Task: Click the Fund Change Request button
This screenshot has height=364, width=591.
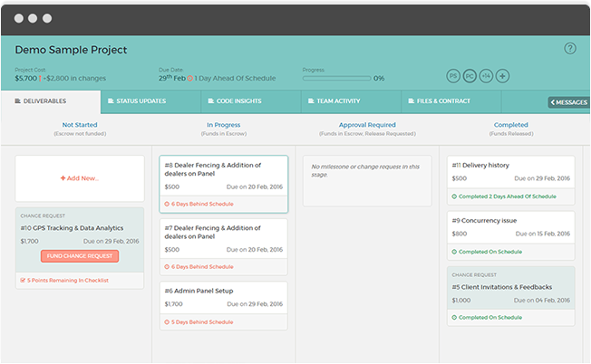Action: point(80,256)
